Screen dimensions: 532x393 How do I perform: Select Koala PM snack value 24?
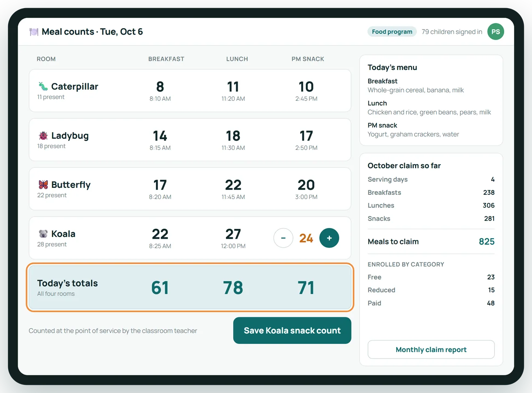tap(306, 238)
